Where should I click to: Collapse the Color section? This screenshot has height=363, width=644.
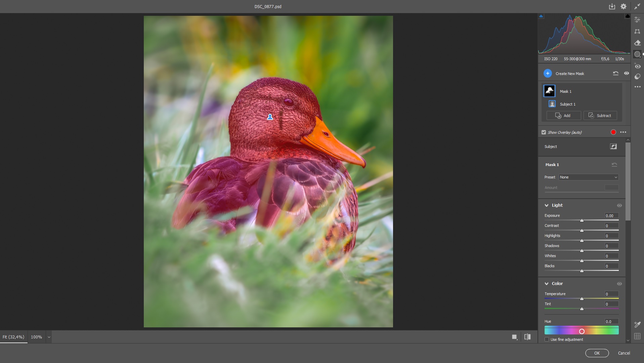[x=547, y=283]
